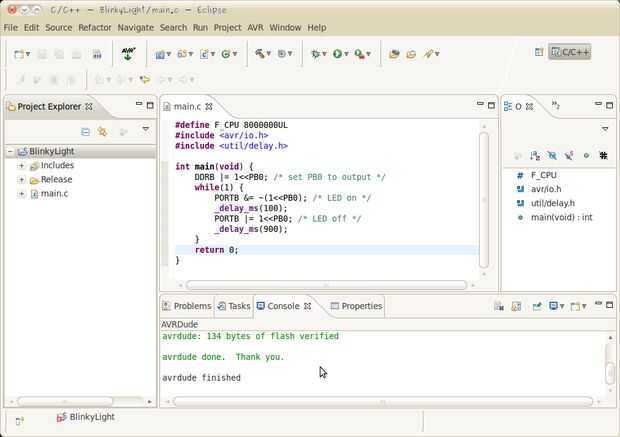
Task: Click the Run button in the toolbar
Action: (x=338, y=53)
